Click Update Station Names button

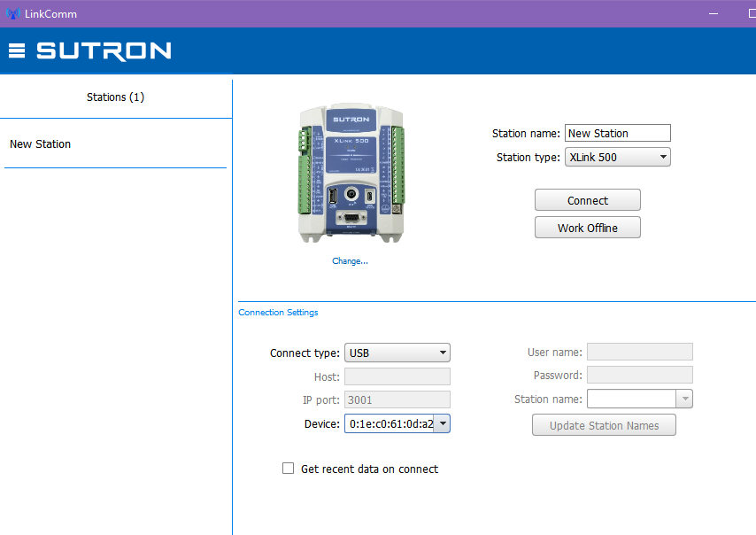pyautogui.click(x=604, y=425)
